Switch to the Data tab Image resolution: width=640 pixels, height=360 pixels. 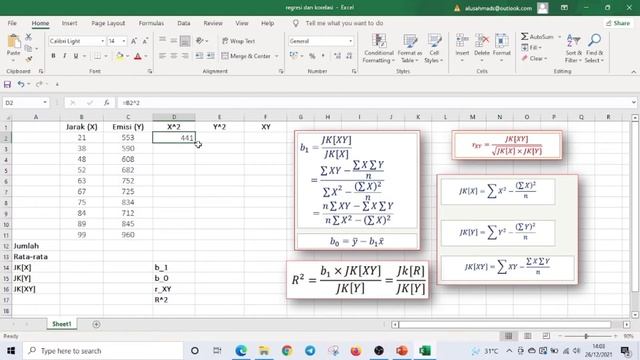(x=184, y=23)
